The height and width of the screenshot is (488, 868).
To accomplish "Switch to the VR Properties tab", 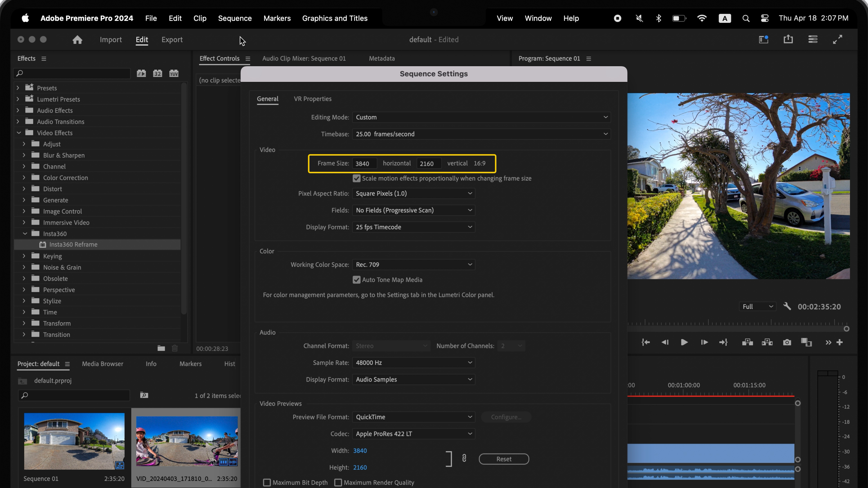I will click(313, 99).
